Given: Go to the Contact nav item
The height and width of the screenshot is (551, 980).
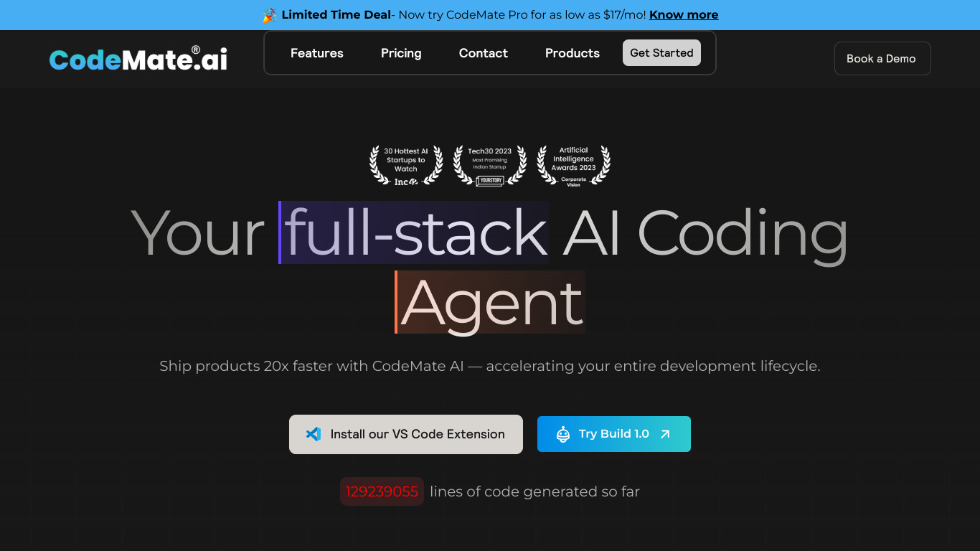Looking at the screenshot, I should [x=484, y=53].
